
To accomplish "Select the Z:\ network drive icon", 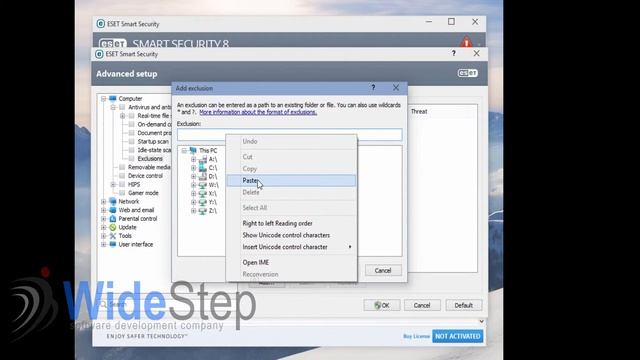I will 202,211.
